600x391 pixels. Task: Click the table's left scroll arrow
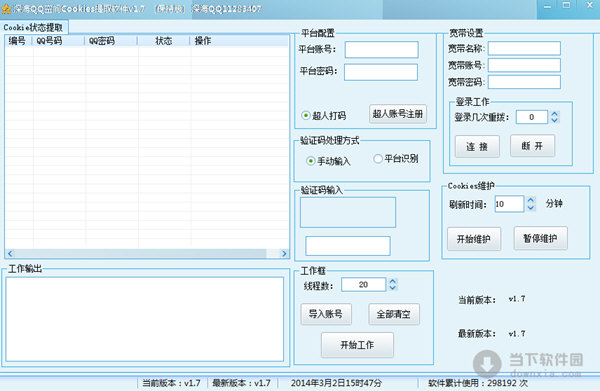pyautogui.click(x=10, y=253)
